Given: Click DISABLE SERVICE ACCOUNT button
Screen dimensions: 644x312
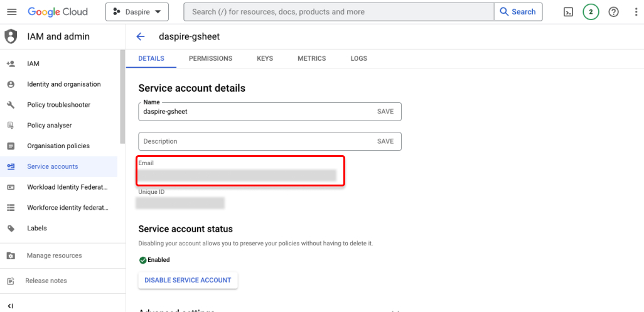Looking at the screenshot, I should click(x=188, y=280).
